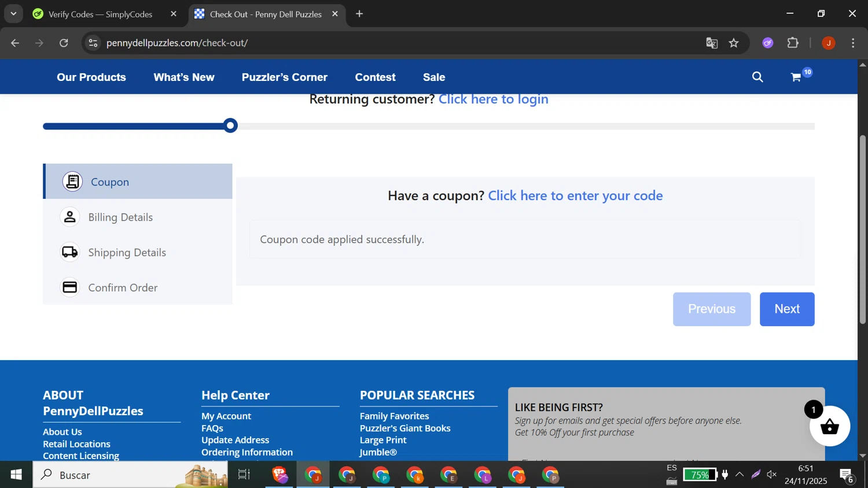Screen dimensions: 868x488
Task: Open the purple SimplyCodes extension icon
Action: point(768,43)
